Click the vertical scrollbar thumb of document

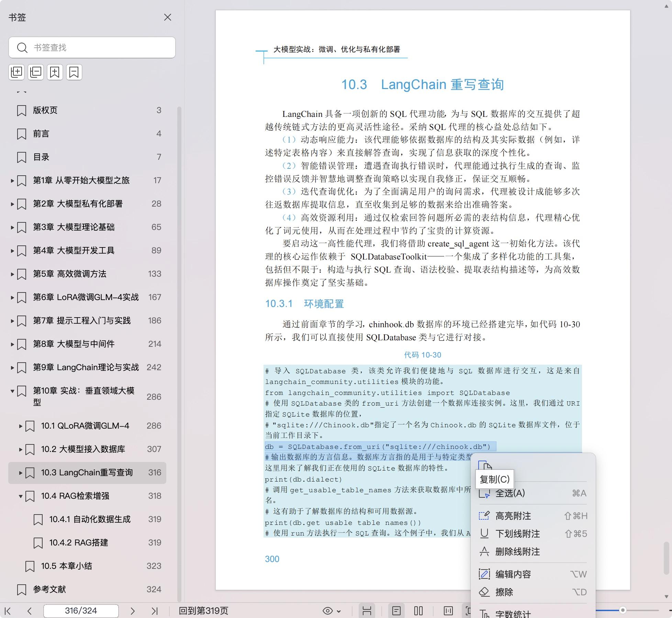click(666, 558)
